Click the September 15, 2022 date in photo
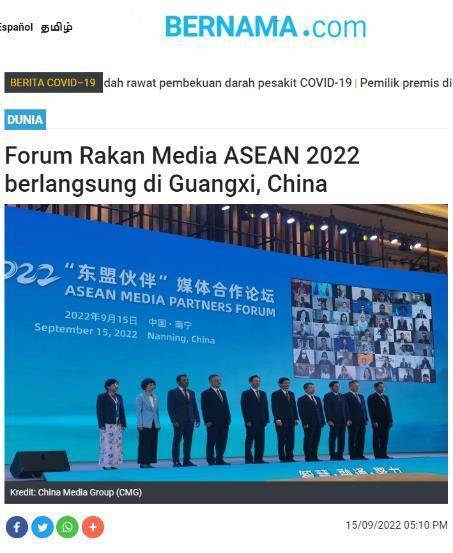453x553 pixels. pyautogui.click(x=86, y=330)
